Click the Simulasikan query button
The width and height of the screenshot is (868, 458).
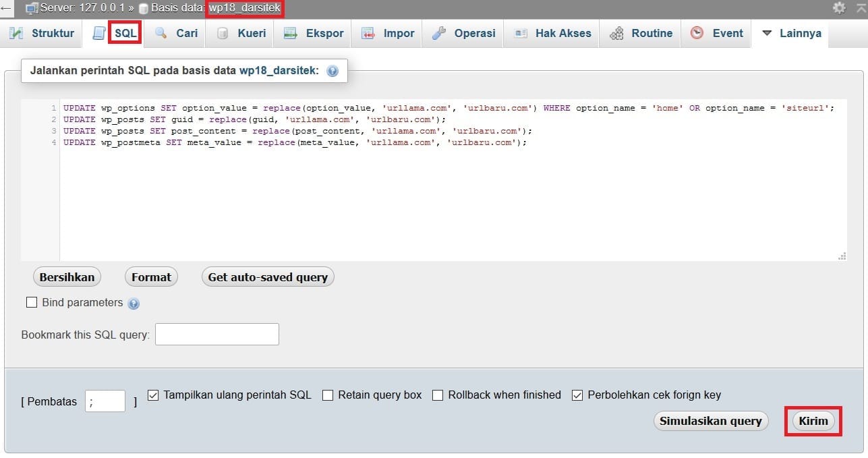pos(711,421)
